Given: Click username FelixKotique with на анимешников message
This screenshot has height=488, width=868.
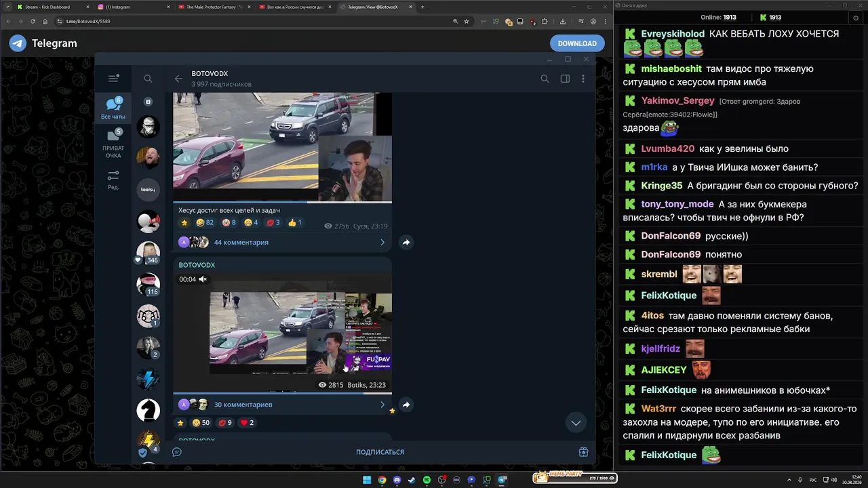Looking at the screenshot, I should (x=669, y=390).
